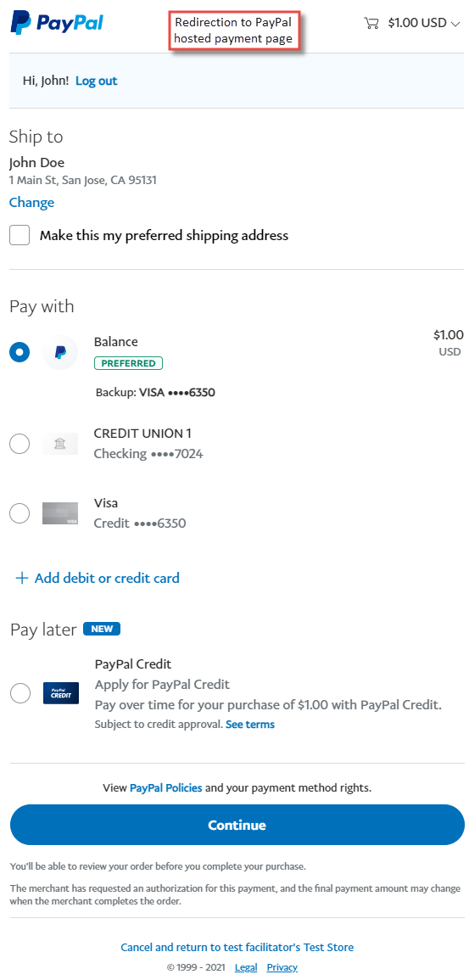Log out of John's account
The width and height of the screenshot is (469, 980).
coord(96,81)
